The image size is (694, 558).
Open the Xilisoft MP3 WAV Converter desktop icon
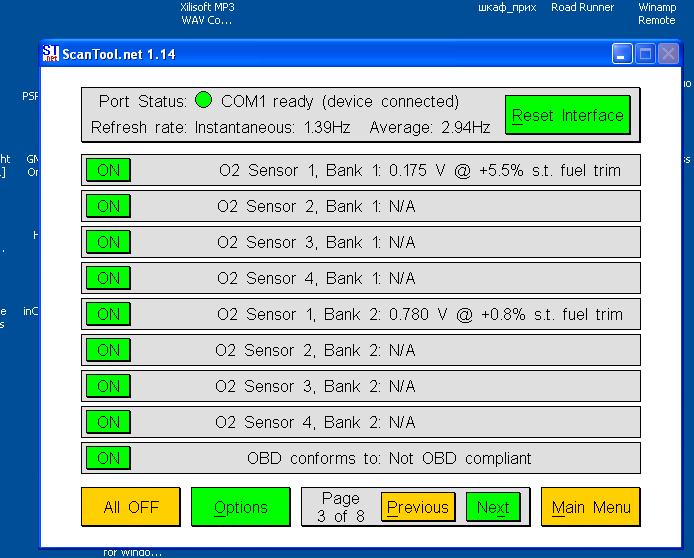206,13
